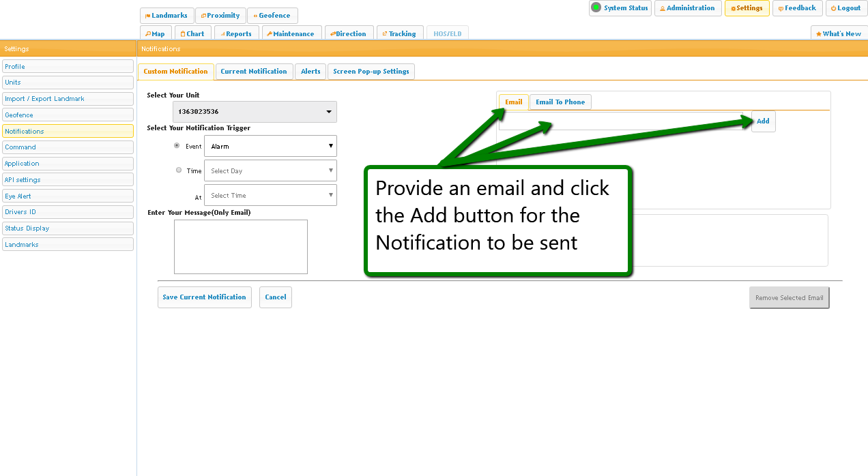Image resolution: width=868 pixels, height=476 pixels.
Task: Select the Event trigger radio button
Action: pos(177,146)
